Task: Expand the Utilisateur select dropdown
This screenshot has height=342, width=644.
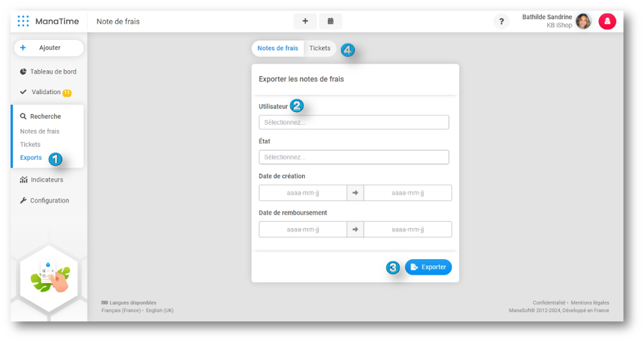Action: 354,123
